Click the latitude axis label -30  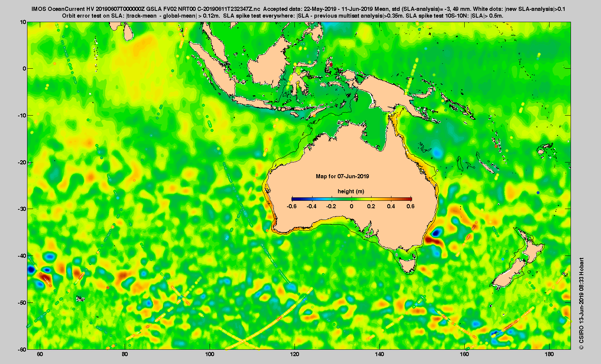pyautogui.click(x=22, y=209)
